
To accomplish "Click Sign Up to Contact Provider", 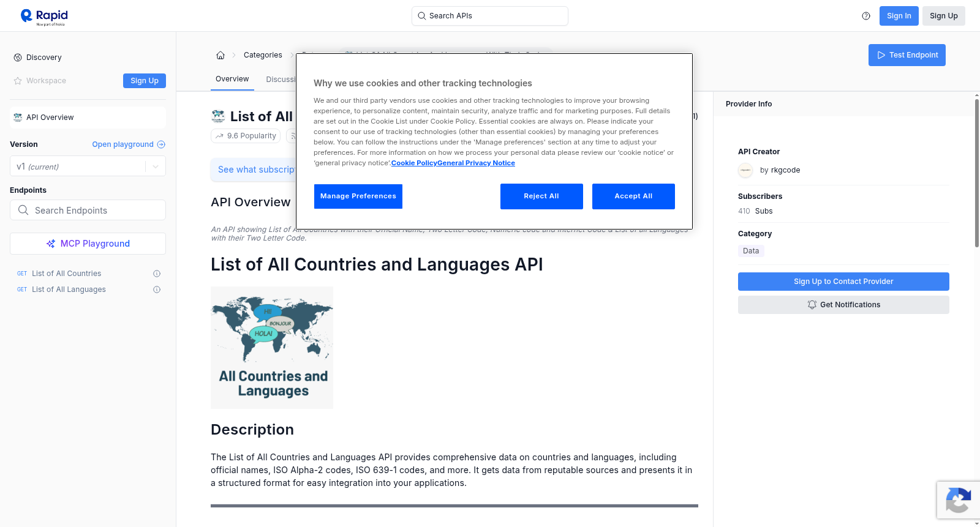I will click(x=843, y=282).
